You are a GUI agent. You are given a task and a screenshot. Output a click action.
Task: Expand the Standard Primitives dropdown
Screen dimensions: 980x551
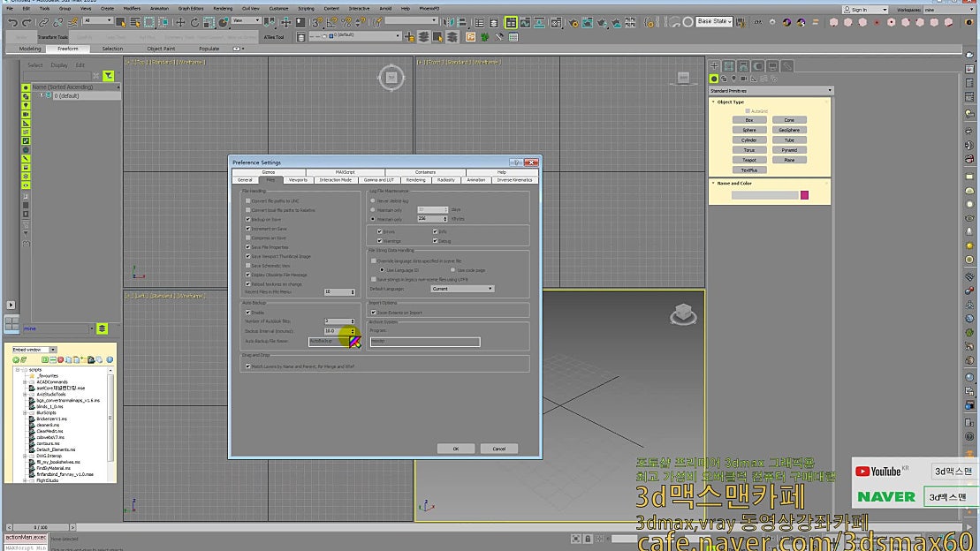tap(771, 91)
